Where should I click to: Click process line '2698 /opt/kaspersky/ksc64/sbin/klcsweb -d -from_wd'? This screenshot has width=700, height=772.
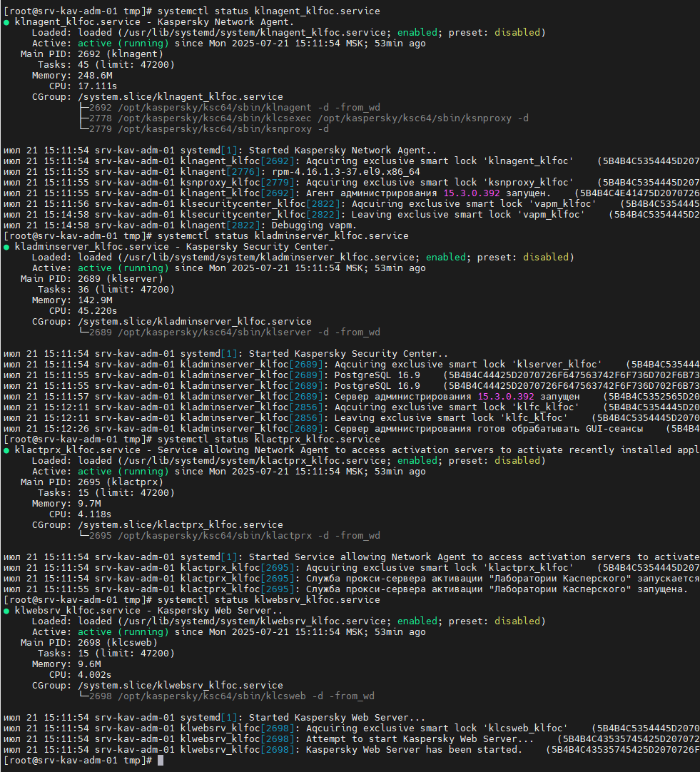coord(231,696)
